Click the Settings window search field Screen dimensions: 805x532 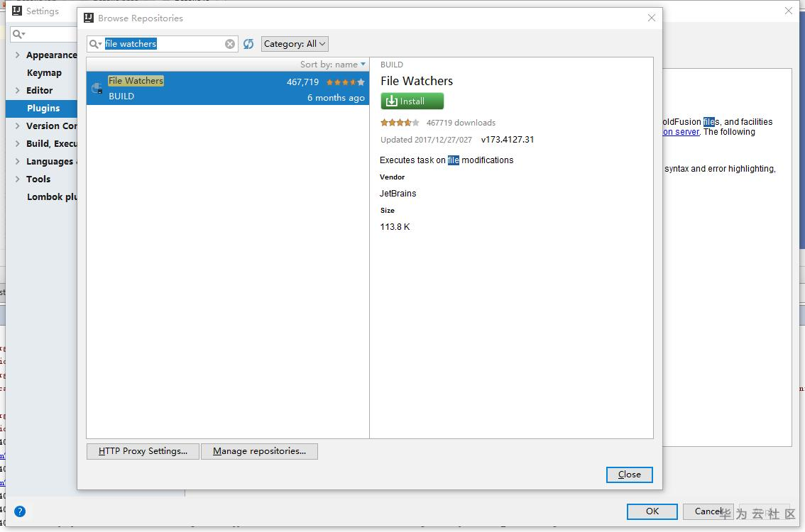point(43,34)
